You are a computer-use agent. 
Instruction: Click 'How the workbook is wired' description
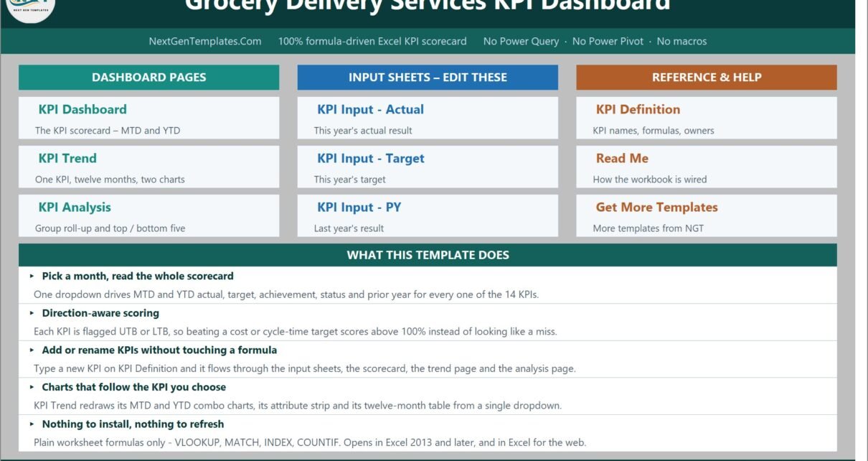click(650, 180)
